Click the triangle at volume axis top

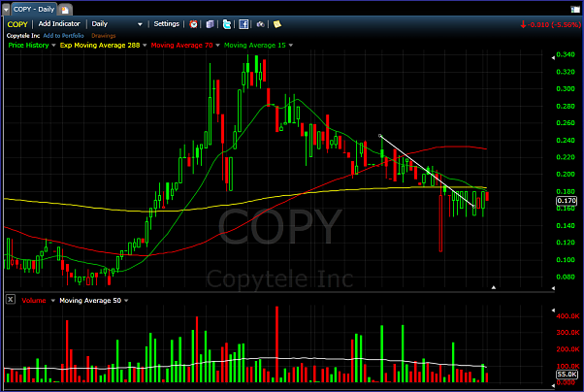click(553, 310)
